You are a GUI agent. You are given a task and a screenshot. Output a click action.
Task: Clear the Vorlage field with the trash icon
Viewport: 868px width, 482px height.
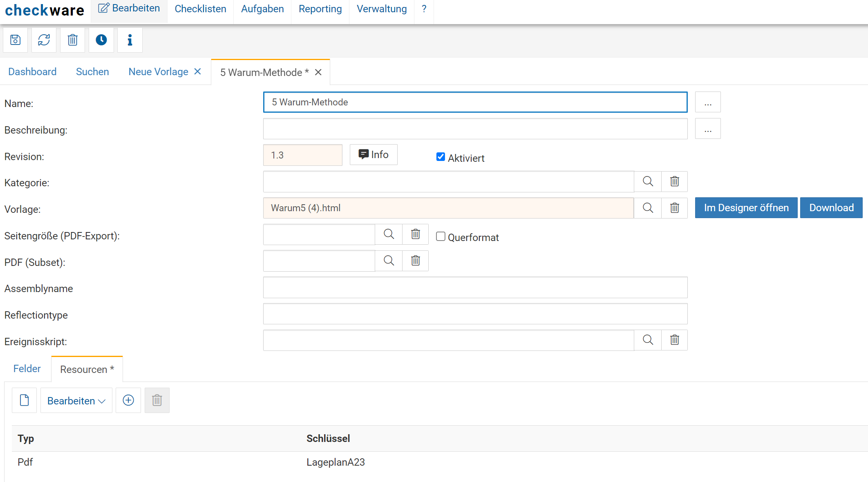click(x=675, y=208)
